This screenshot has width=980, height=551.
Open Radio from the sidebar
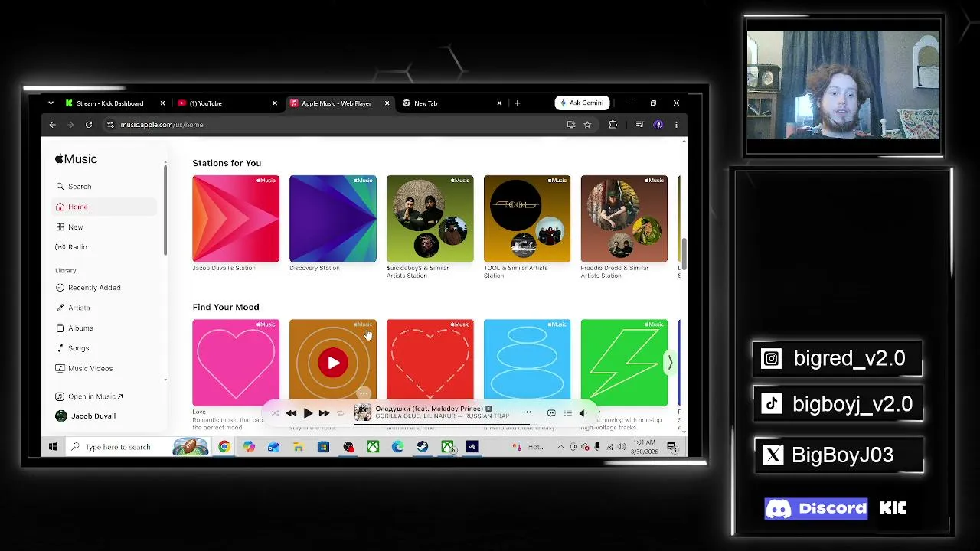click(105, 247)
